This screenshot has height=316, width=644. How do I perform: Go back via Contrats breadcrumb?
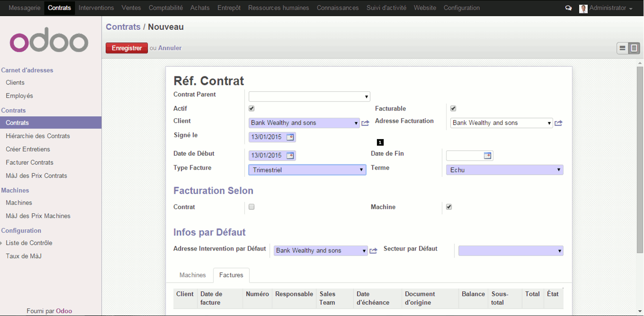click(x=123, y=27)
